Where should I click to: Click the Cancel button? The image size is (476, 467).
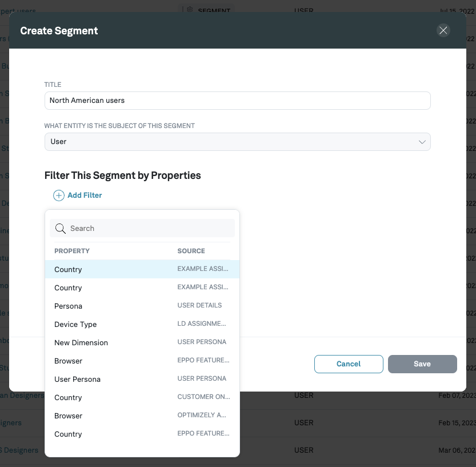pos(349,364)
